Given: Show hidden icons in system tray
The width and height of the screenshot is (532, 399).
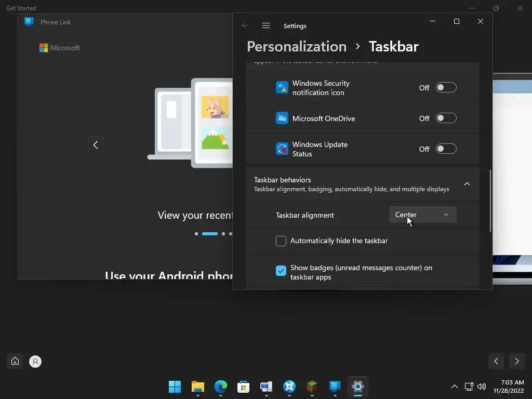Looking at the screenshot, I should (x=454, y=387).
